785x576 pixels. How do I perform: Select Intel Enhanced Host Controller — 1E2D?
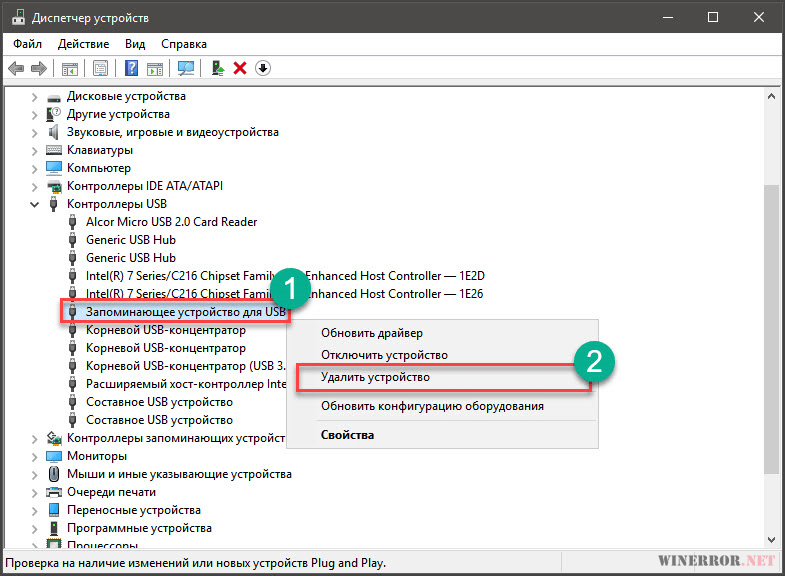pos(285,276)
